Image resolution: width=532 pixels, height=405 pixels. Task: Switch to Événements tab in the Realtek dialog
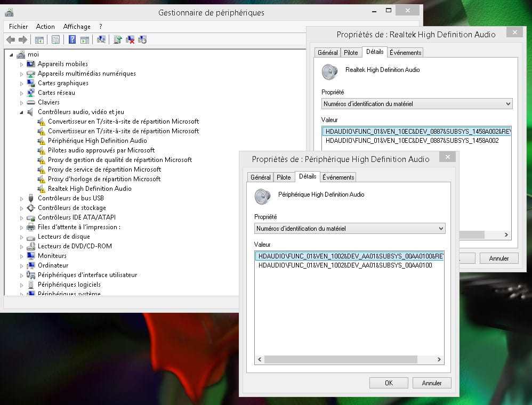[405, 52]
